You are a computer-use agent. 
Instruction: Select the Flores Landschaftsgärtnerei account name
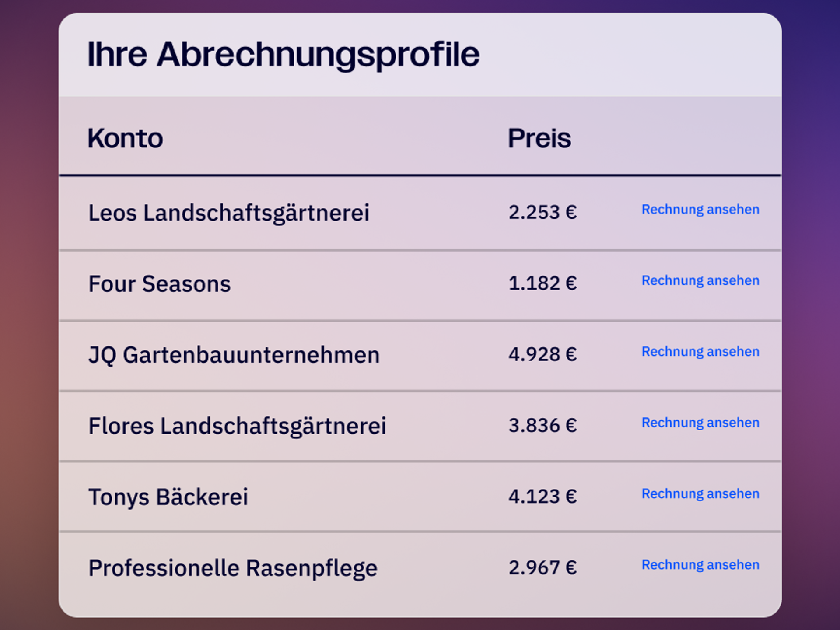[237, 426]
